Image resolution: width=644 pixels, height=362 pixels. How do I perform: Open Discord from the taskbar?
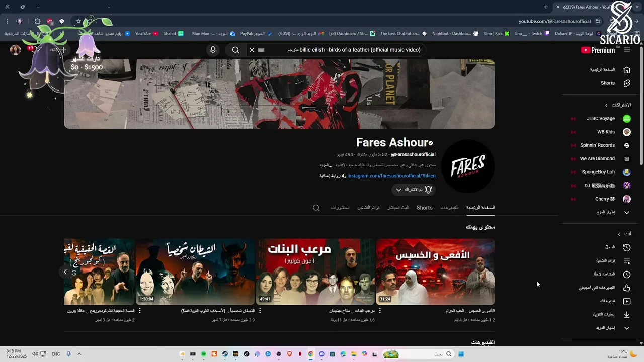coord(321,354)
